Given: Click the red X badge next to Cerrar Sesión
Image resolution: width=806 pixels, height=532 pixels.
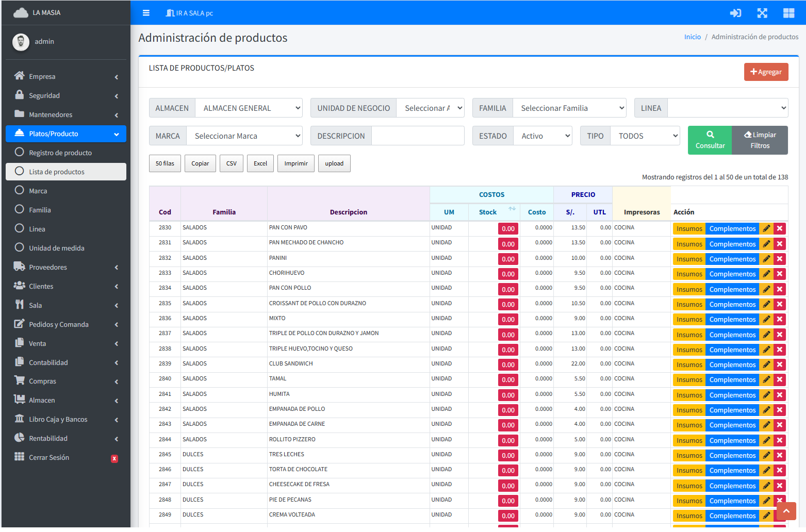Looking at the screenshot, I should [114, 458].
